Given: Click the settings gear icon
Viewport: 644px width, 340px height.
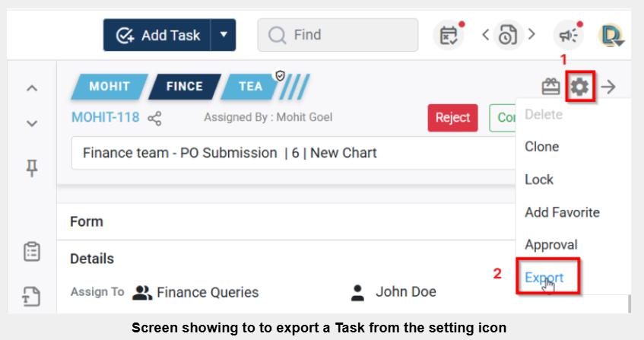Looking at the screenshot, I should pos(580,87).
